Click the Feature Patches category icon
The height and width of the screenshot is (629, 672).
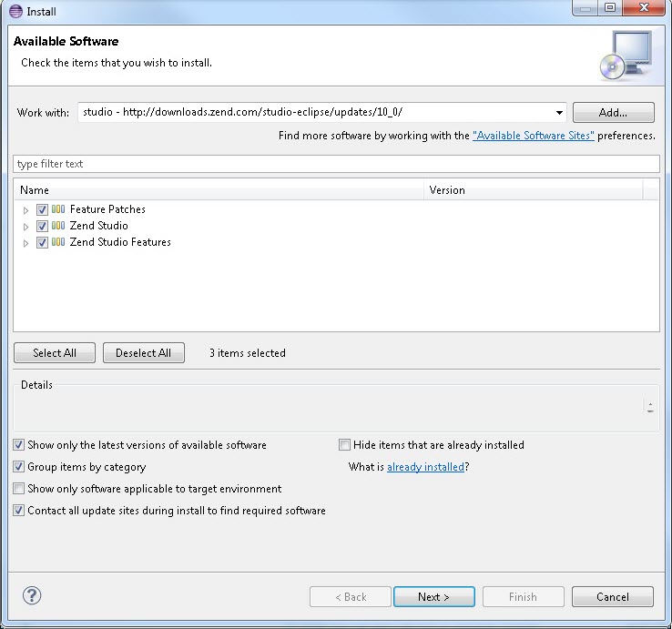tap(58, 209)
